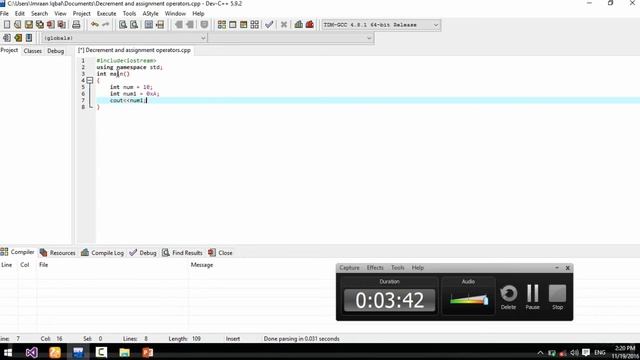This screenshot has height=360, width=640.
Task: Open the Replace dialog from toolbar
Action: point(134,25)
